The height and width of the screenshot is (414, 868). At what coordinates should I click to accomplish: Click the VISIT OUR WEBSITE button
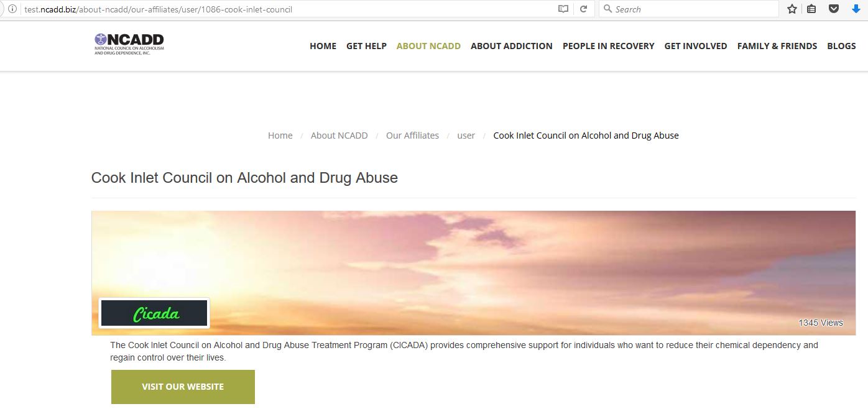(x=183, y=387)
